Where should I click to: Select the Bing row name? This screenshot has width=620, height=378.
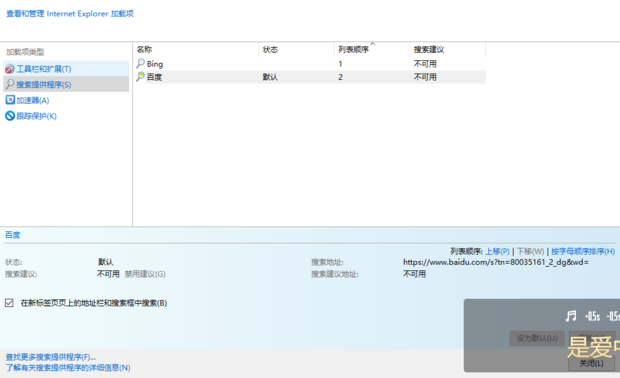click(x=155, y=64)
